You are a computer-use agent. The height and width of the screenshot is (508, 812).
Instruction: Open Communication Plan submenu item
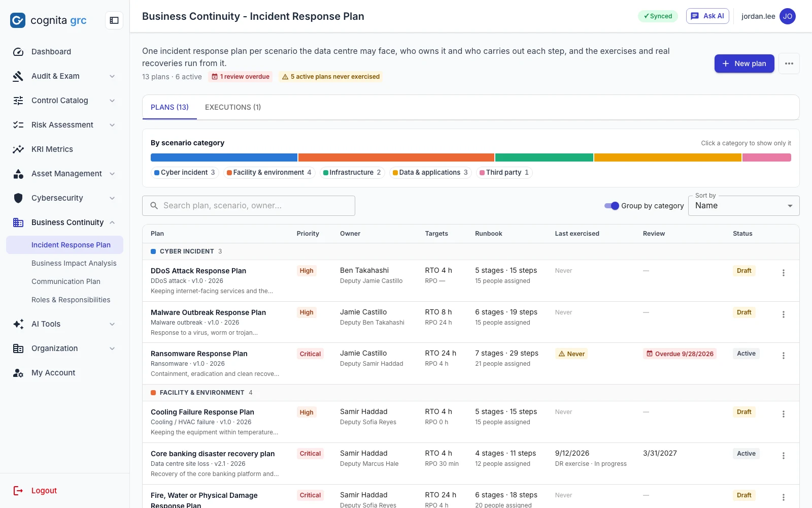coord(64,281)
